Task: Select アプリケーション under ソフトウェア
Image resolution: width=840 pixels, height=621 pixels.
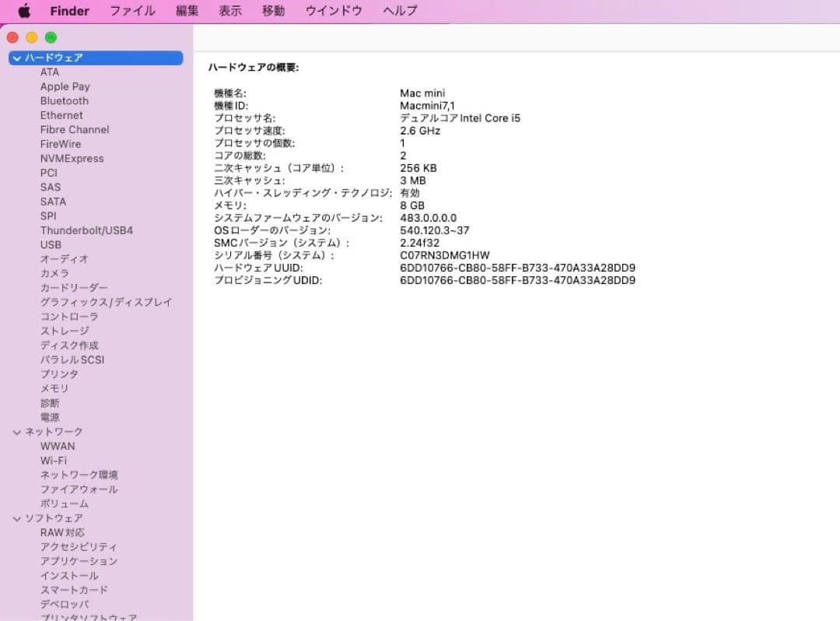Action: [79, 561]
